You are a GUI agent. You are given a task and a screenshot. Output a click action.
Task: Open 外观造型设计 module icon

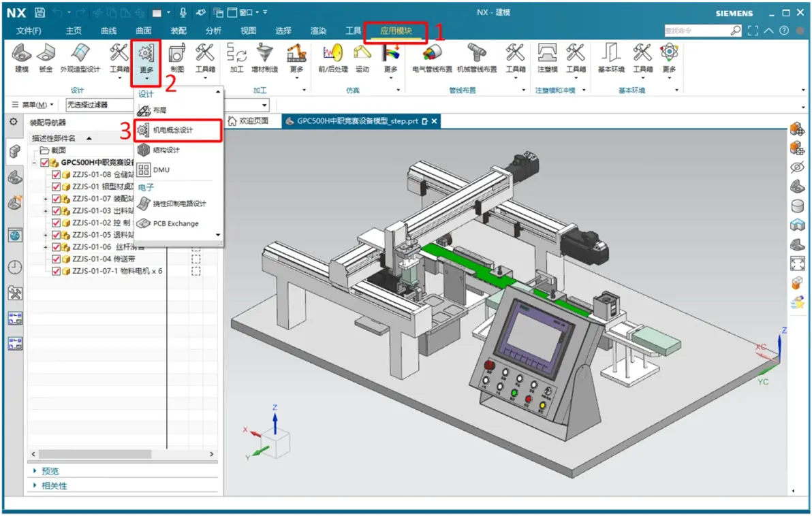[x=80, y=58]
